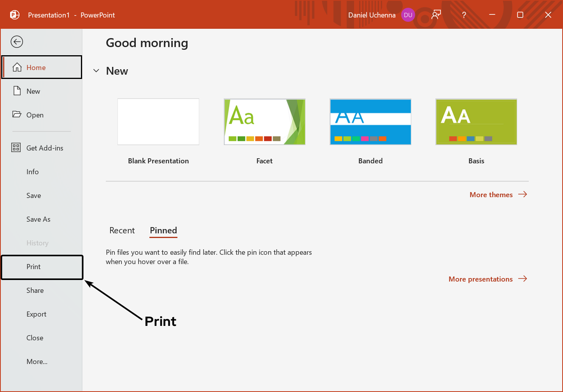The height and width of the screenshot is (392, 563).
Task: Choose the Blank Presentation thumbnail
Action: (158, 122)
